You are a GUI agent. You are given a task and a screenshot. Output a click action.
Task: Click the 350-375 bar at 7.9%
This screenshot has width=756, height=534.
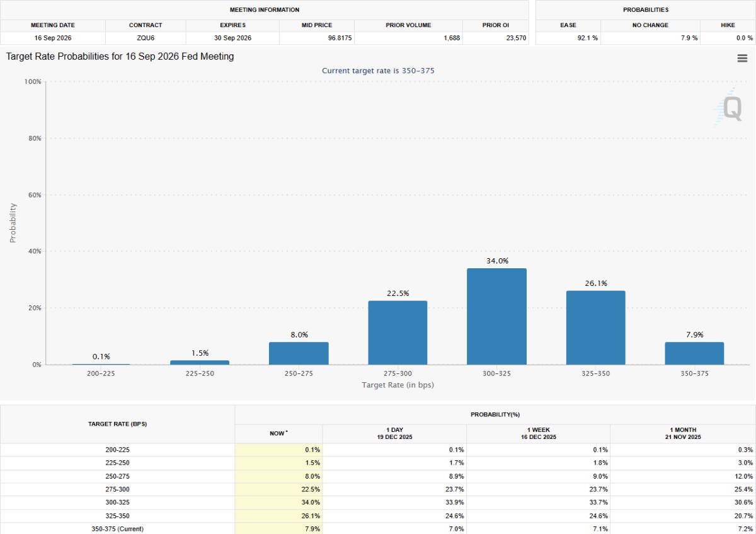(694, 353)
